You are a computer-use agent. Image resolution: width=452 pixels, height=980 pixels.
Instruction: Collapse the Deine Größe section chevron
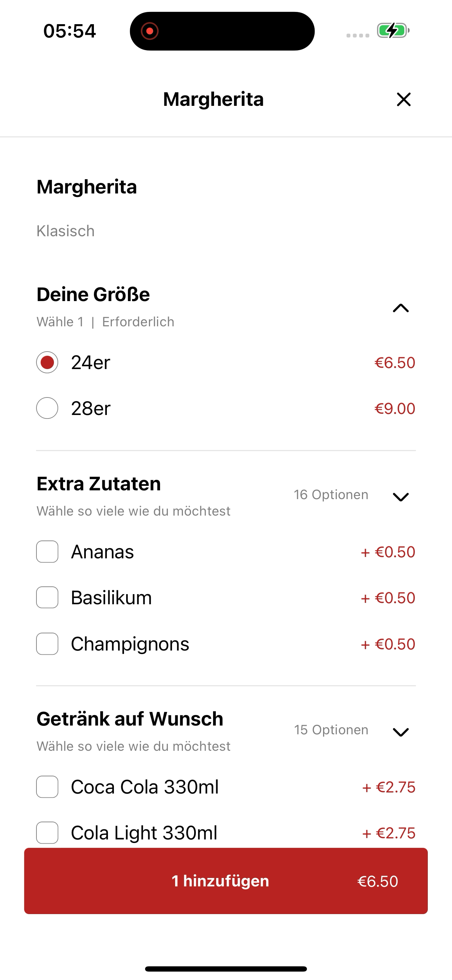[400, 308]
